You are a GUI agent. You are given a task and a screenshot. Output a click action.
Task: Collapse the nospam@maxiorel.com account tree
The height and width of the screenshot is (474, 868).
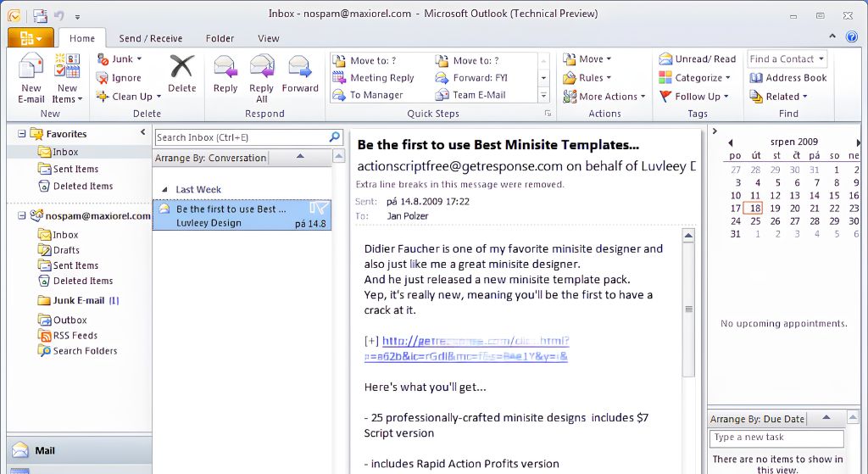[x=21, y=215]
